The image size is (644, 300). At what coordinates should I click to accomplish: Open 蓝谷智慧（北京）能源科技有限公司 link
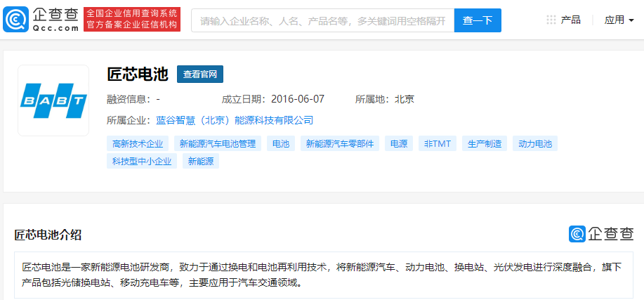point(235,120)
